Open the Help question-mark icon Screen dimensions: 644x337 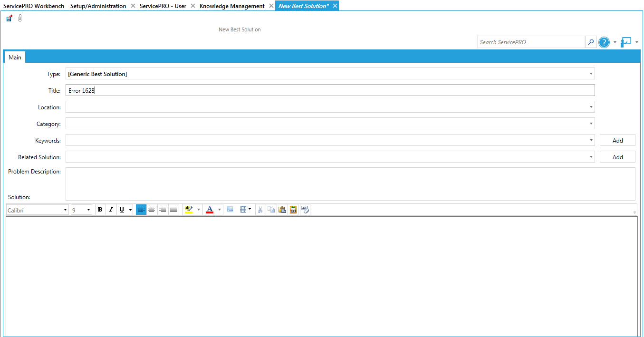coord(604,42)
